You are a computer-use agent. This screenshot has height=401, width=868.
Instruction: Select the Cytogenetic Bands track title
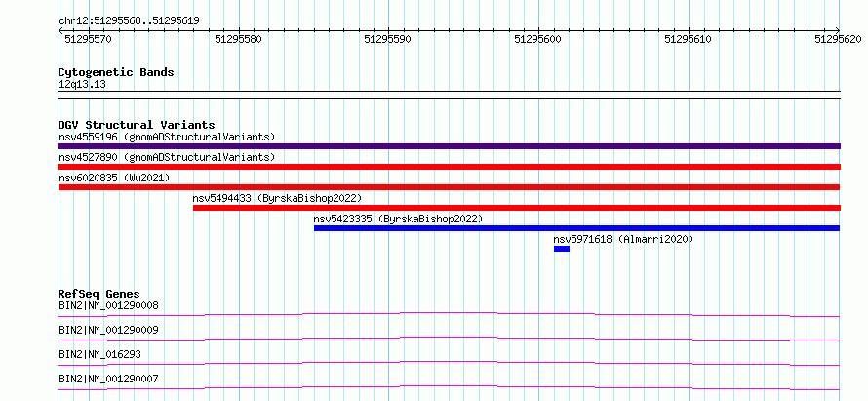[x=116, y=72]
